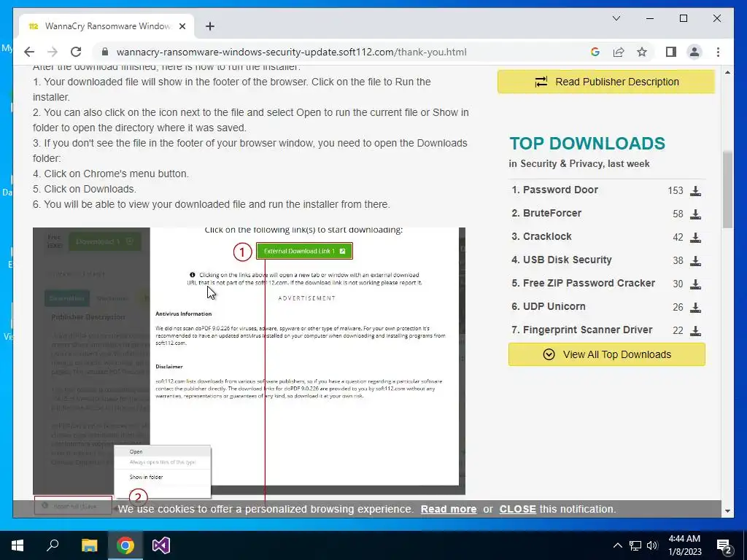This screenshot has height=560, width=747.
Task: Click Free ZIP Password Cracker download icon
Action: click(695, 284)
